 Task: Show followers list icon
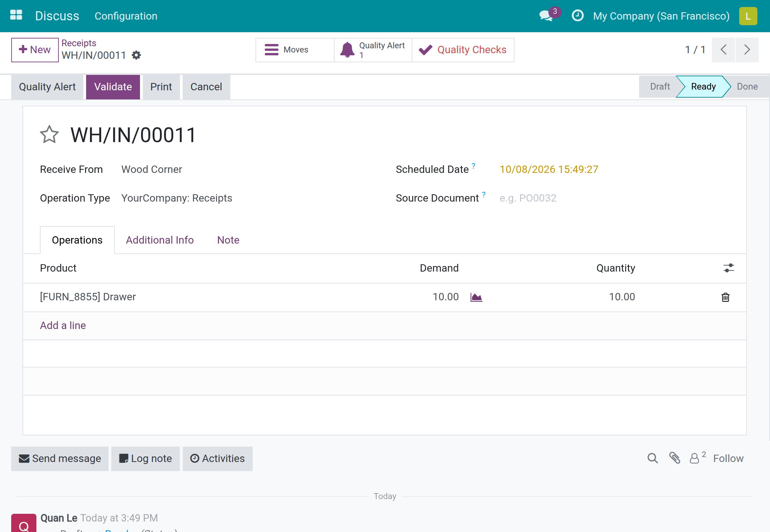tap(698, 458)
